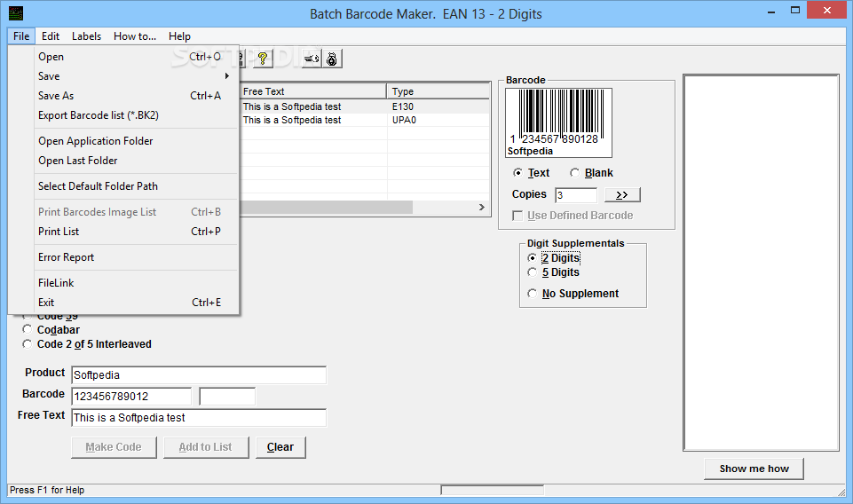
Task: Click the list's right scroll arrow
Action: tap(481, 207)
